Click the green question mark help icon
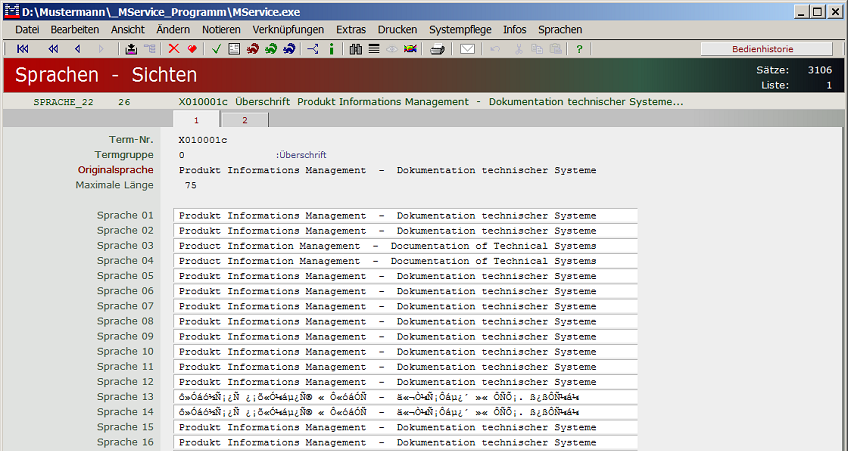This screenshot has width=848, height=451. 579,49
